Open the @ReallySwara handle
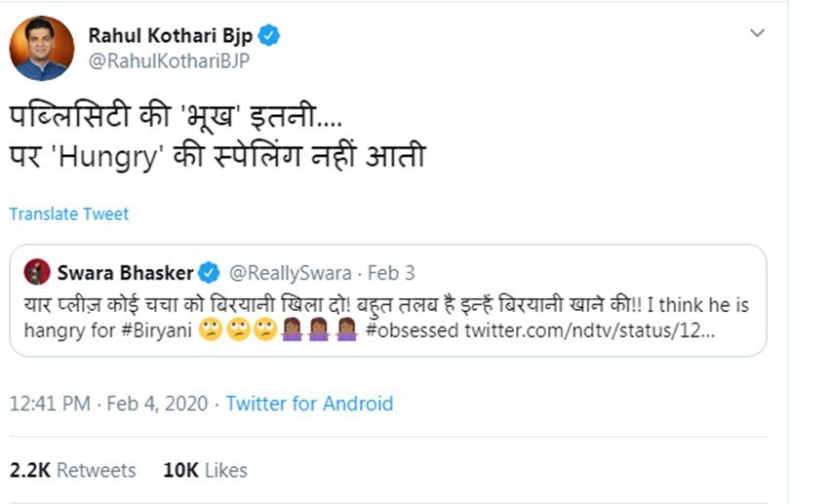The width and height of the screenshot is (829, 504). pos(284,272)
